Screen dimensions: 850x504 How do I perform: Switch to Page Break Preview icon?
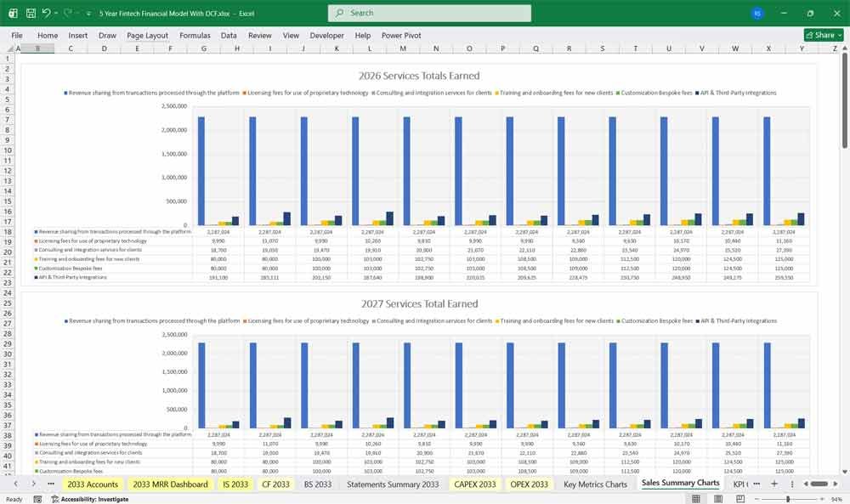(x=740, y=499)
